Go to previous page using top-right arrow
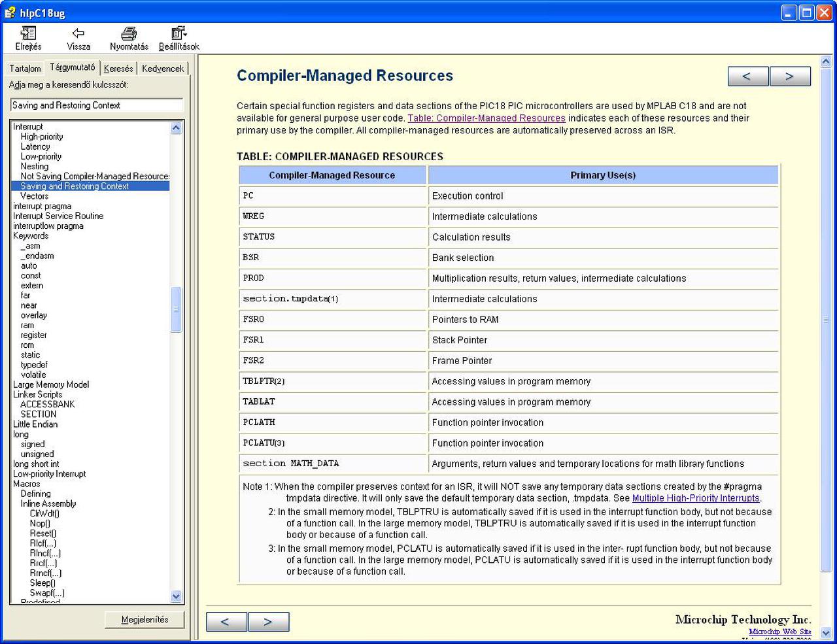 pyautogui.click(x=748, y=76)
